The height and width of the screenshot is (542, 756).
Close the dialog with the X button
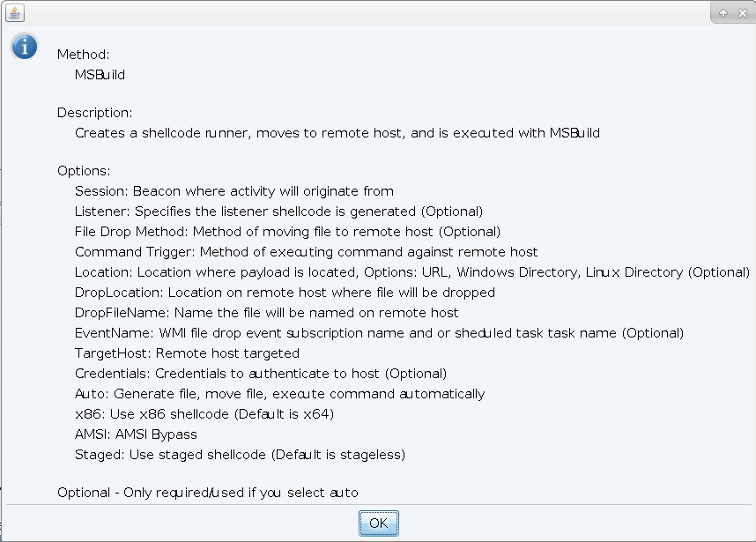742,13
